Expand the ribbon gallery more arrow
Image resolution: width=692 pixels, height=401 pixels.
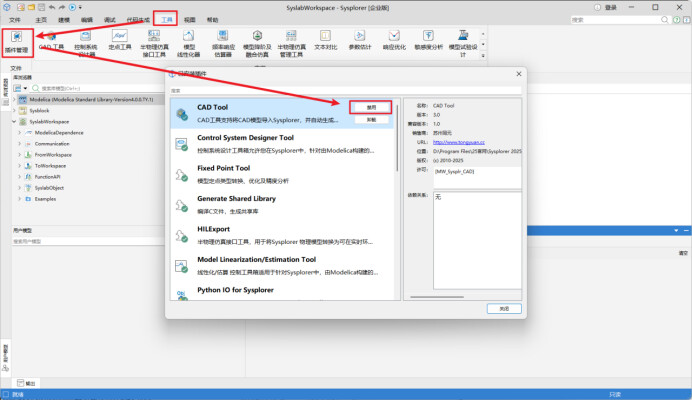(x=483, y=56)
